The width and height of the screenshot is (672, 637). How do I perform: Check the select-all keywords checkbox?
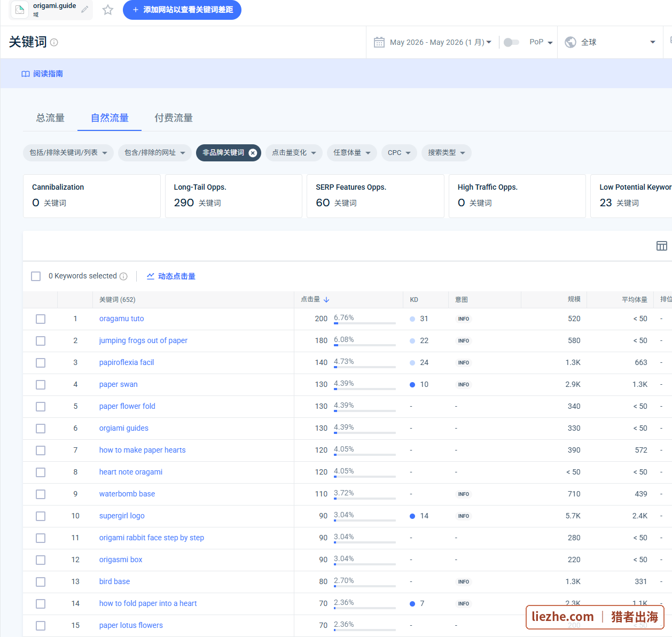(36, 276)
